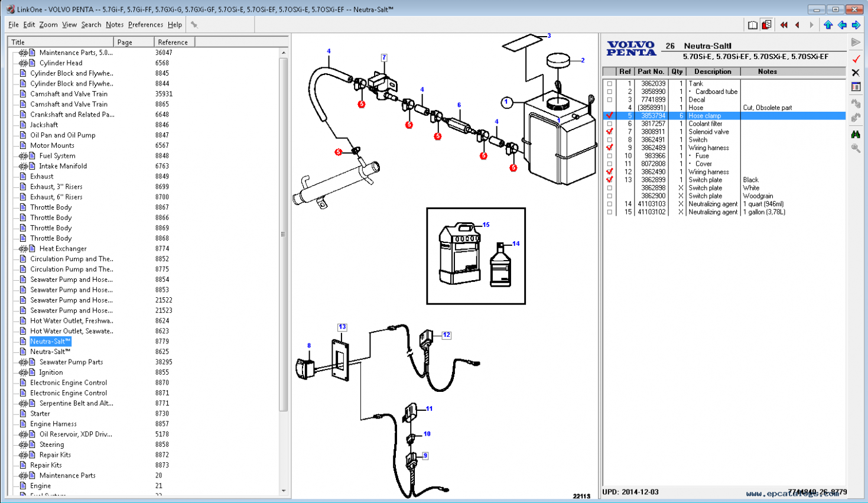Open the Zoom menu
The image size is (868, 503).
click(48, 24)
